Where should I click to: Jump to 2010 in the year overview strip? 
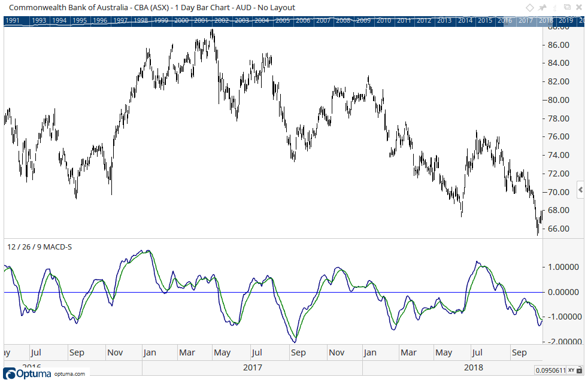click(384, 20)
